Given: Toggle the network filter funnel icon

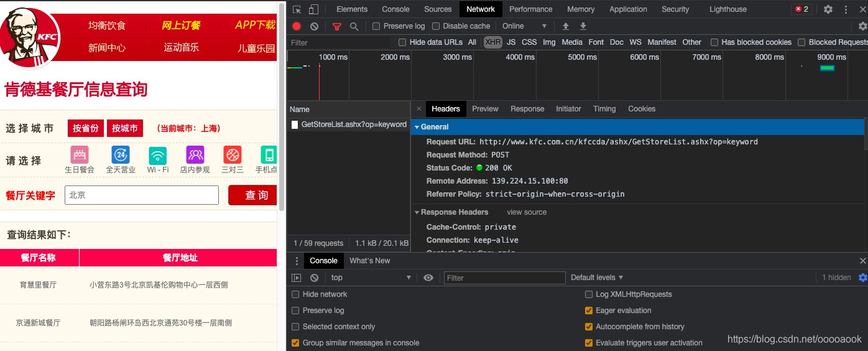Looking at the screenshot, I should pos(337,26).
